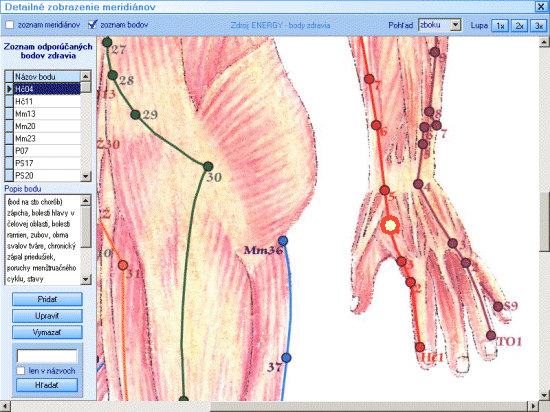
Task: Click the point list scroll-down arrow
Action: (x=86, y=176)
